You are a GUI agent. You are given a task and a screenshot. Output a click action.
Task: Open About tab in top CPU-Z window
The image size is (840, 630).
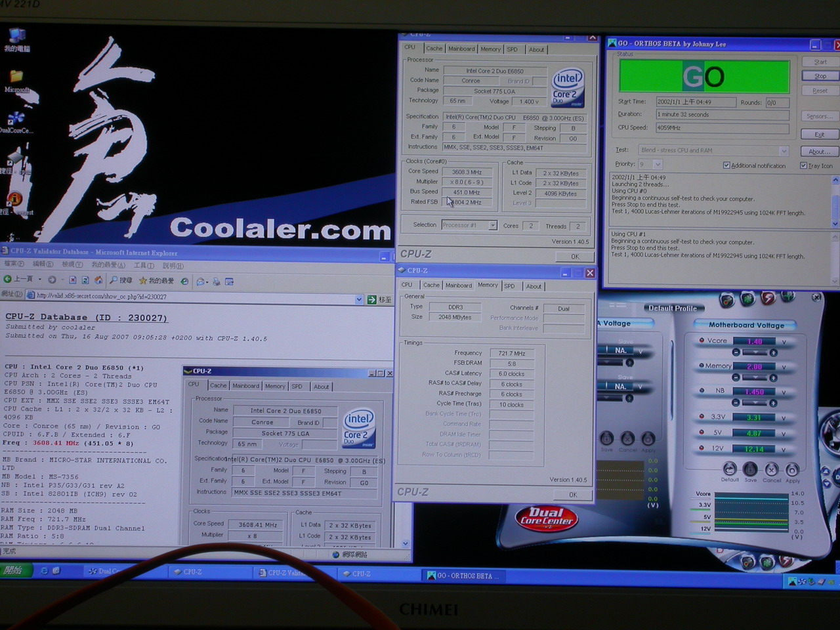coord(536,49)
